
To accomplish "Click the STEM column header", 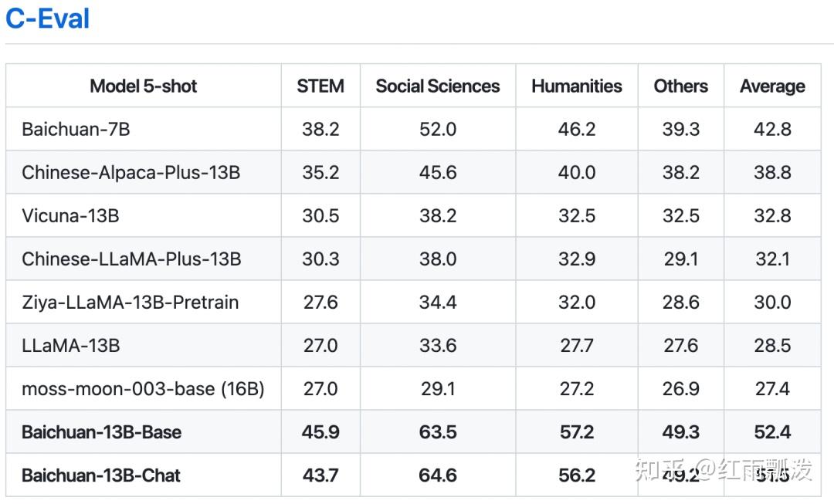I will (320, 86).
